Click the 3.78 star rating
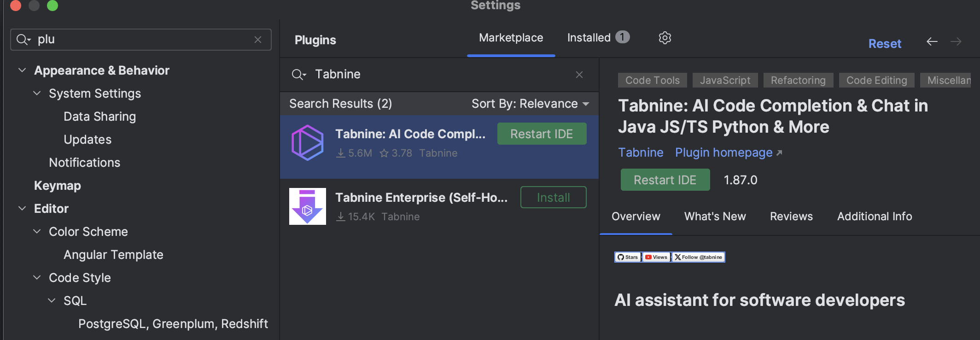 (x=396, y=153)
